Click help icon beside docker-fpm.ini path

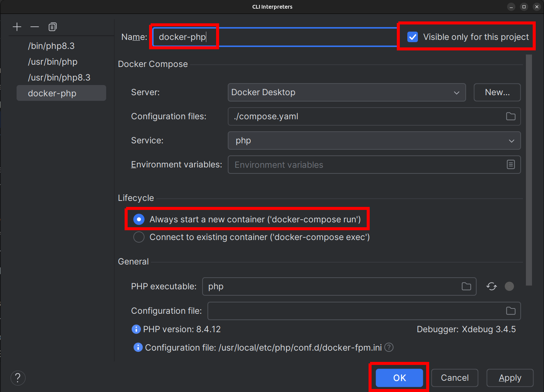coord(389,347)
